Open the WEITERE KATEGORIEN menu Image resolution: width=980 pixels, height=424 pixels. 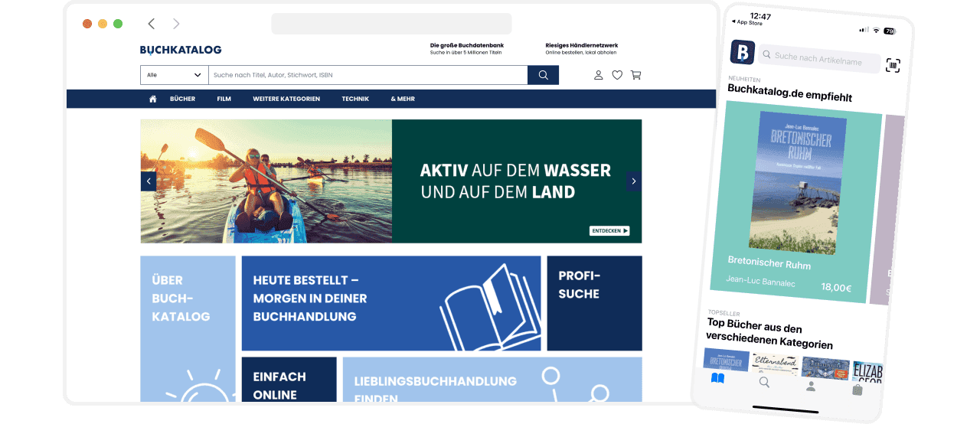tap(286, 99)
